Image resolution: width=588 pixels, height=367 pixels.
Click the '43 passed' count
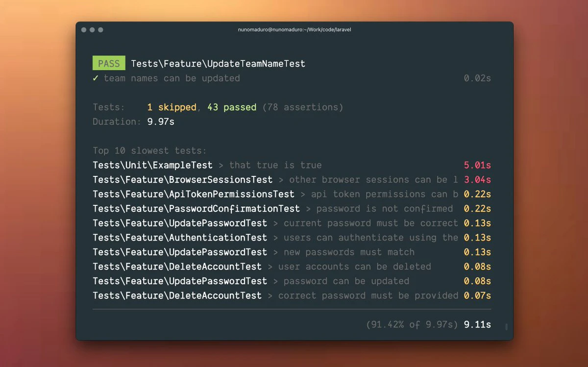click(x=232, y=107)
